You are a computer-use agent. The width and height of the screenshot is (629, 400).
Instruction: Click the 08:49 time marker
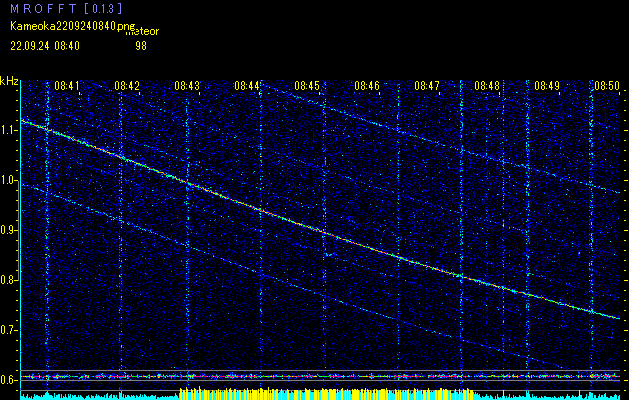pos(547,86)
